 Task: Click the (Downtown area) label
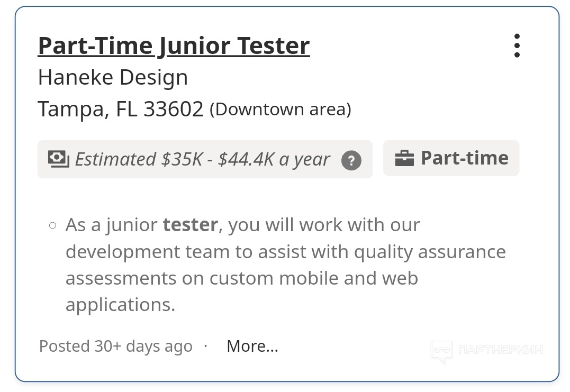281,110
